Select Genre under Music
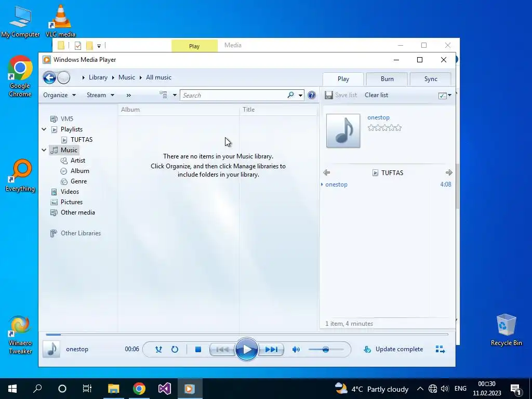The width and height of the screenshot is (532, 399). point(78,181)
